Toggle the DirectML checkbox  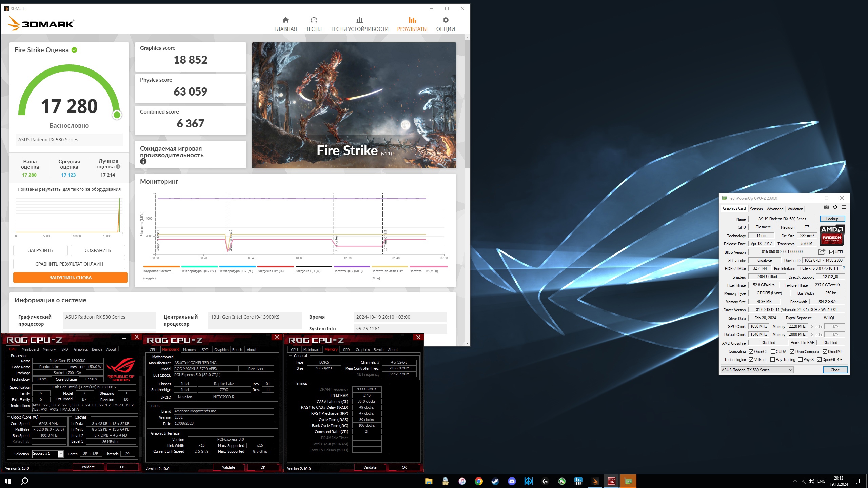click(x=825, y=352)
